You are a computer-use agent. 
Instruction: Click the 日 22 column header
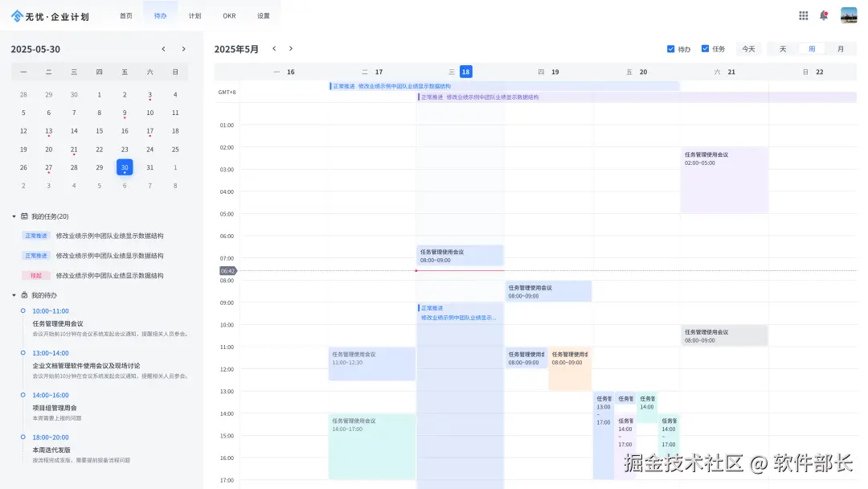coord(813,72)
